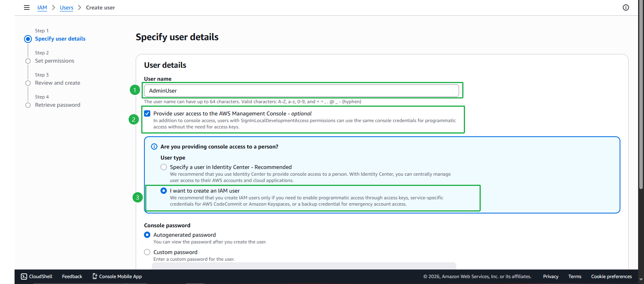The width and height of the screenshot is (644, 284).
Task: Click the CloudShell terminal icon
Action: [24, 277]
